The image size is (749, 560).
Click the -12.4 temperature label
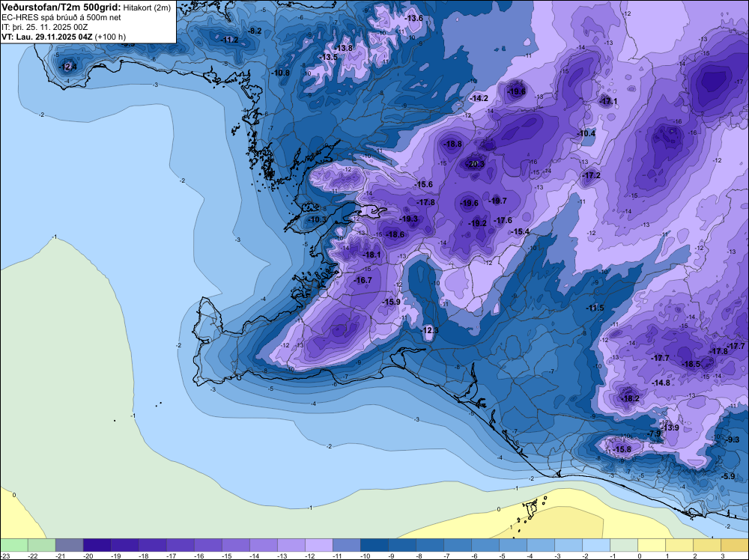pos(67,67)
